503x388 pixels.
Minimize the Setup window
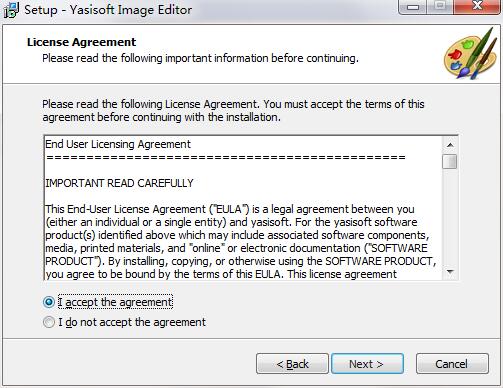(x=413, y=6)
